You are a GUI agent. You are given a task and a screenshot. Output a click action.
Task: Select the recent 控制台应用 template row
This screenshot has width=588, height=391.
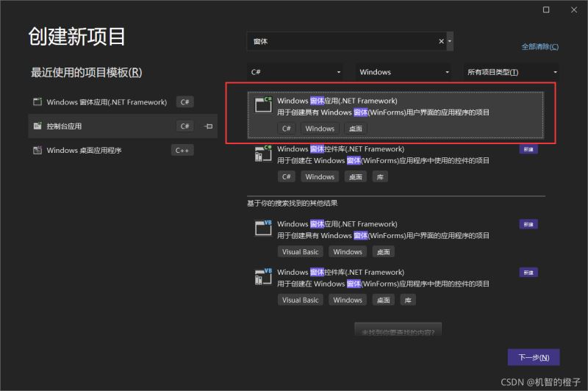pyautogui.click(x=123, y=126)
